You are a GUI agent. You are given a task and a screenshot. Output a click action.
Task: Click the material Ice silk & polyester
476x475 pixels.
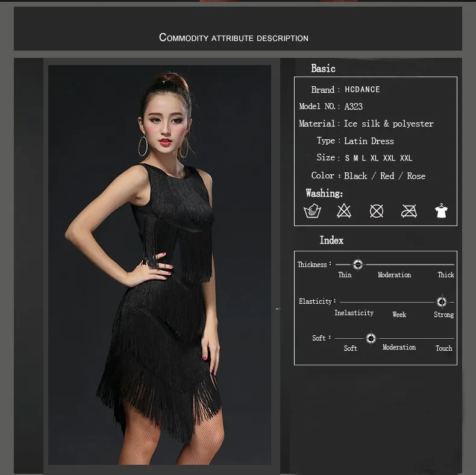click(389, 124)
